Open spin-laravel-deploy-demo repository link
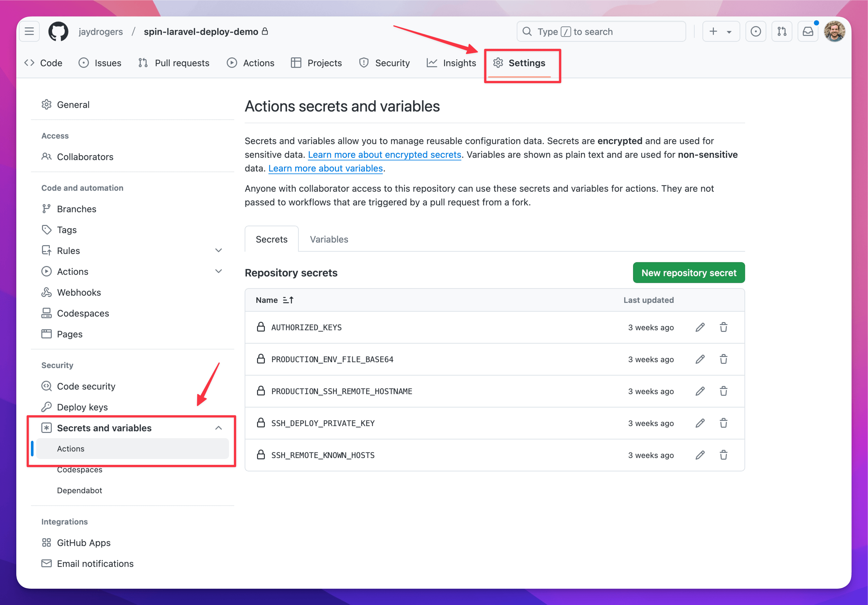The height and width of the screenshot is (605, 868). tap(201, 32)
